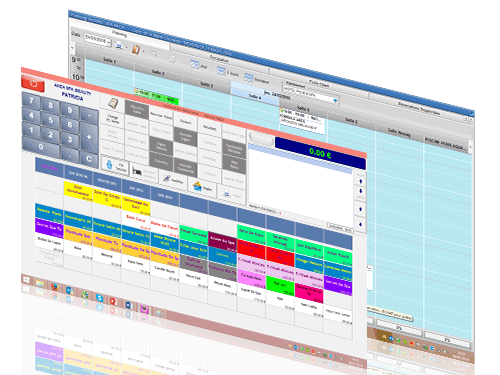Click the purple Secret Spa product tile
Viewport: 500px width, 375px height.
(49, 228)
